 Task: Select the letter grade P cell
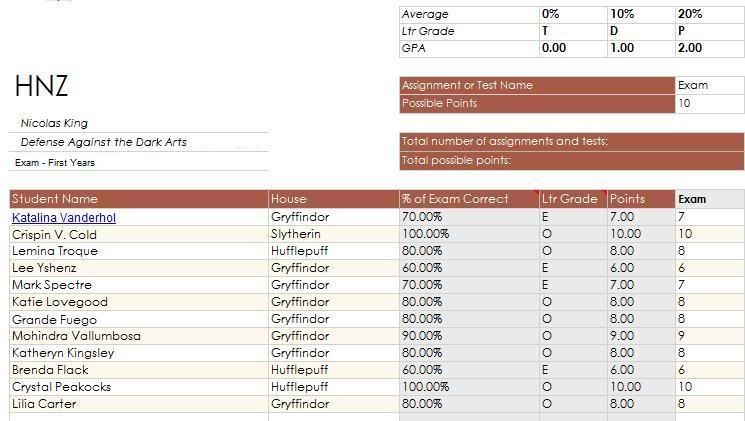[x=710, y=31]
